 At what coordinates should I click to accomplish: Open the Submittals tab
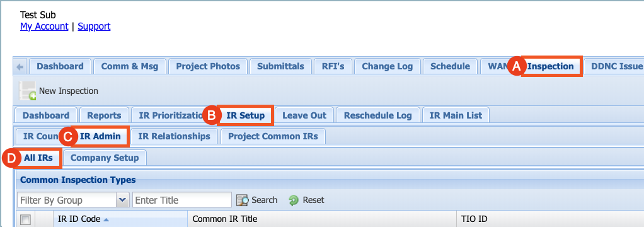pos(280,66)
